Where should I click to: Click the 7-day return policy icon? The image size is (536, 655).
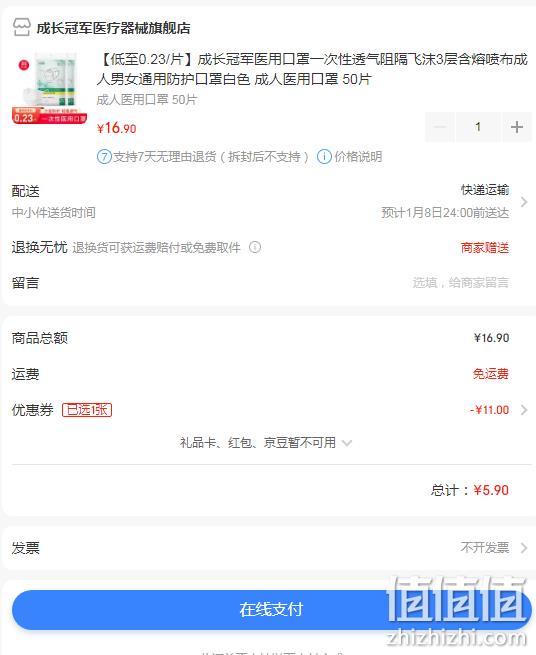[x=104, y=157]
